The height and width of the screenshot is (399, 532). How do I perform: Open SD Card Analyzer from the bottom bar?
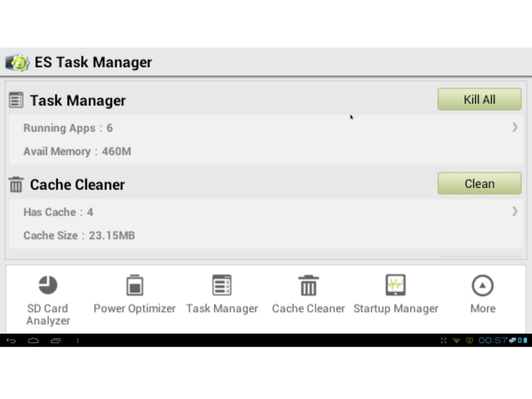pos(48,300)
